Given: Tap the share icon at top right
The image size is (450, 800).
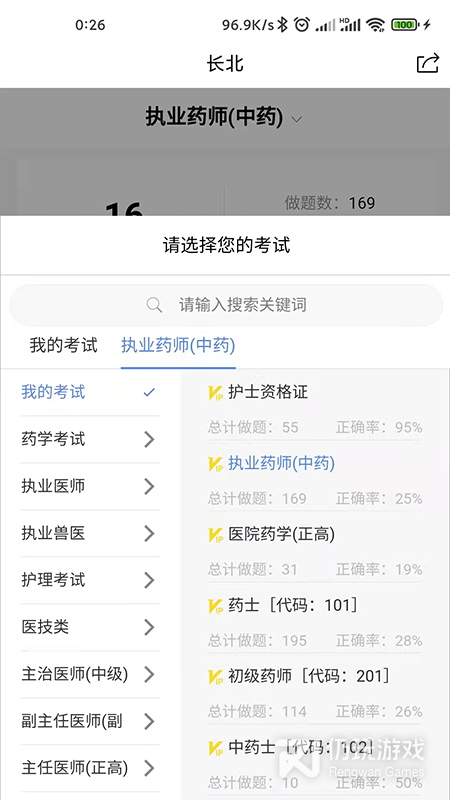Looking at the screenshot, I should [428, 63].
